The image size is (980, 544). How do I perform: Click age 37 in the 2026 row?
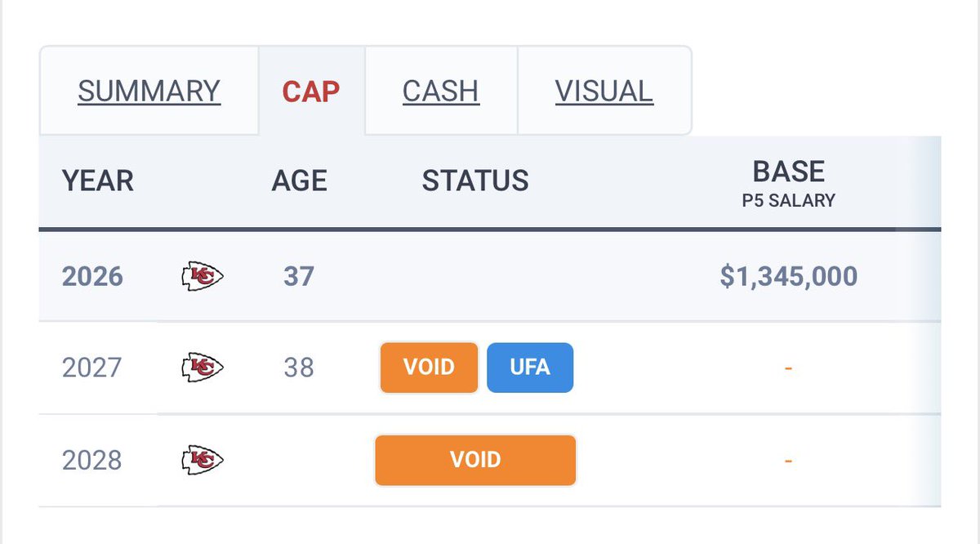(x=298, y=277)
